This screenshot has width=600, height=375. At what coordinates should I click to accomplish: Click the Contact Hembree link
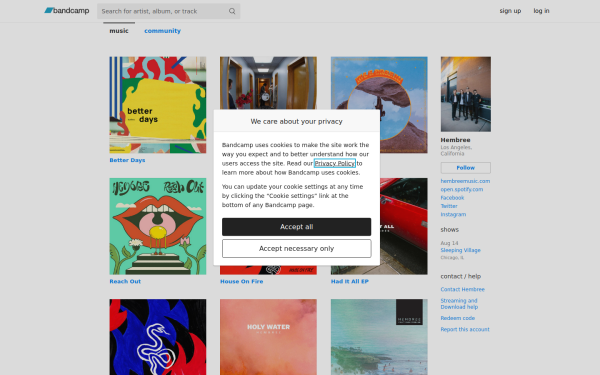(462, 289)
